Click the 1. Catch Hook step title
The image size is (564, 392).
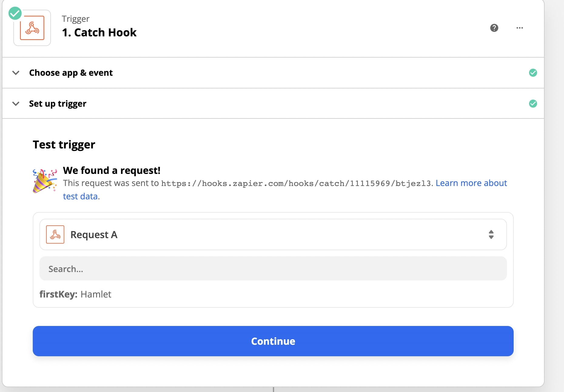(99, 32)
